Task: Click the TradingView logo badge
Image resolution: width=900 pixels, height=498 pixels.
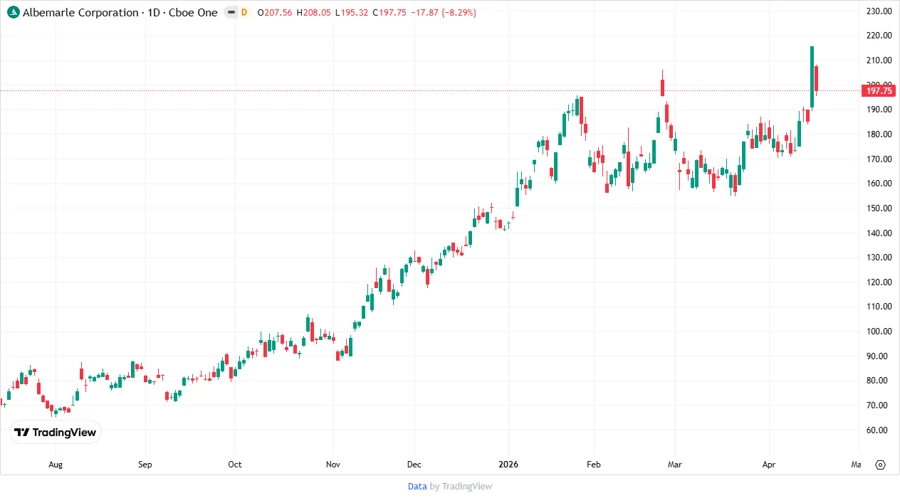Action: point(55,432)
